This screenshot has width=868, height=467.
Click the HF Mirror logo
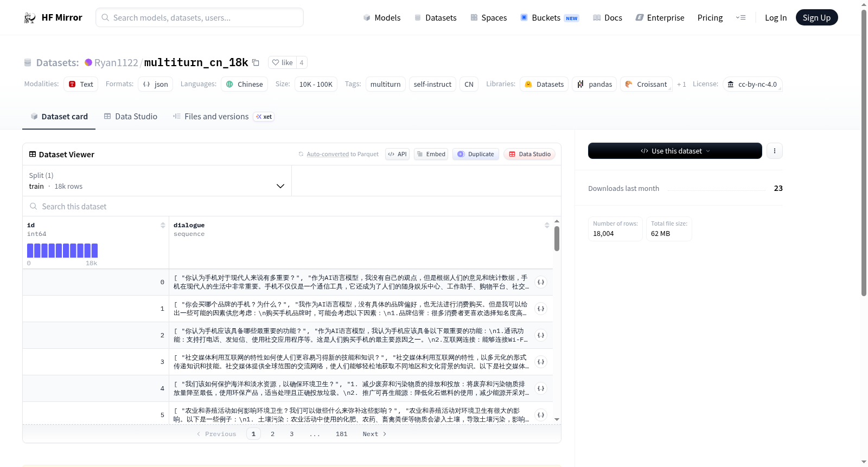coord(53,17)
